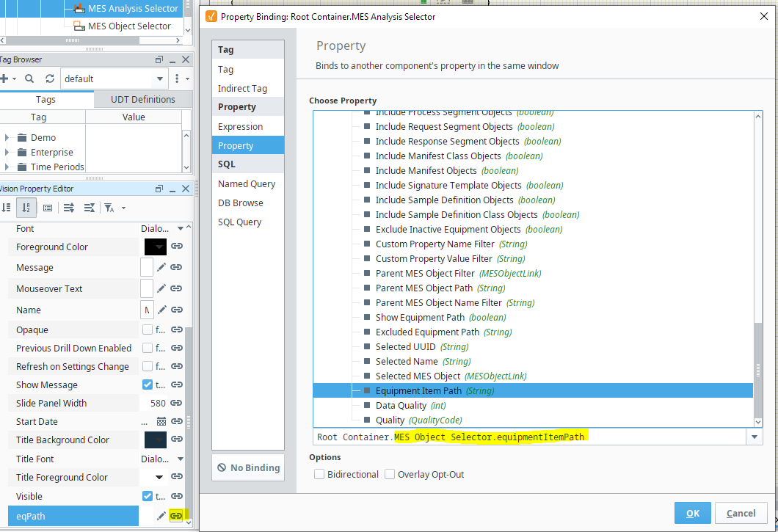Sort properties alphabetically in Property Editor
The height and width of the screenshot is (532, 778).
pos(26,208)
